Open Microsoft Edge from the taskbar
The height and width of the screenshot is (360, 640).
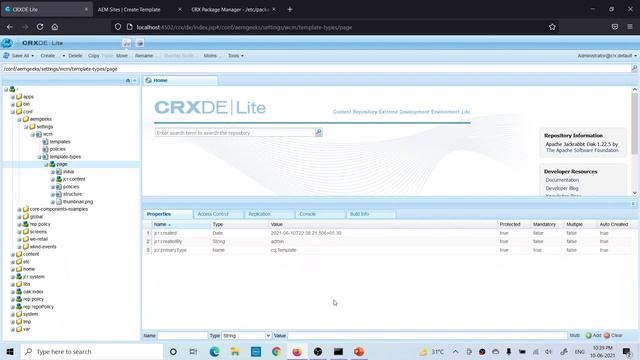click(x=214, y=351)
